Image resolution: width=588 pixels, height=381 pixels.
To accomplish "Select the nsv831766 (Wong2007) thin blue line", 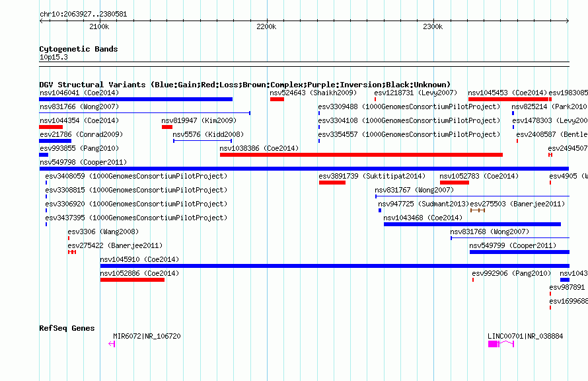I will click(145, 112).
